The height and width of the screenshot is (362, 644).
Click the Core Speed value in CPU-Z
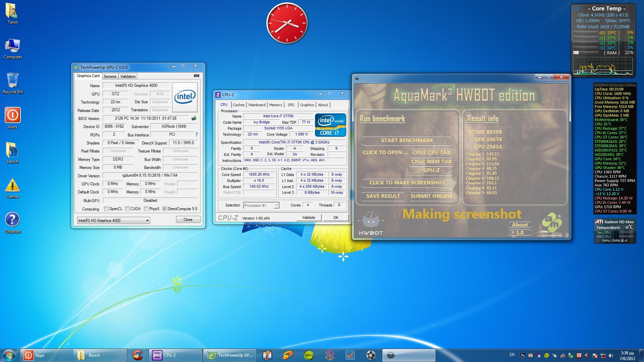coord(259,174)
